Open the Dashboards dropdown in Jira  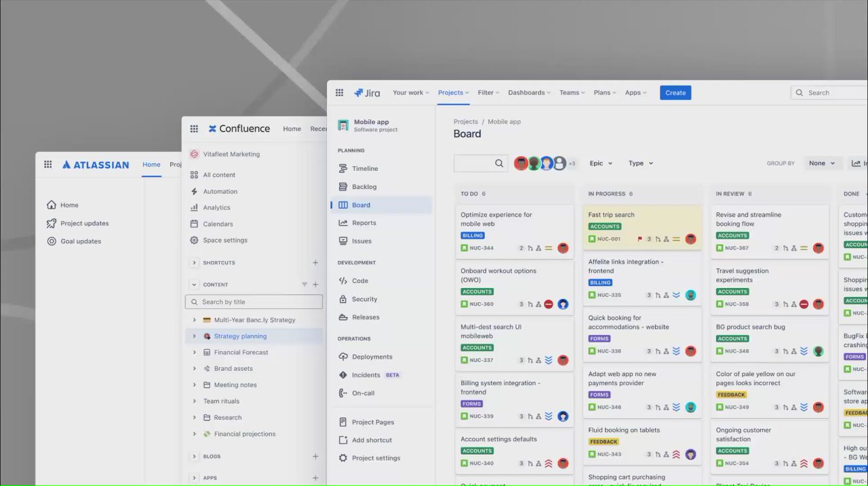530,93
